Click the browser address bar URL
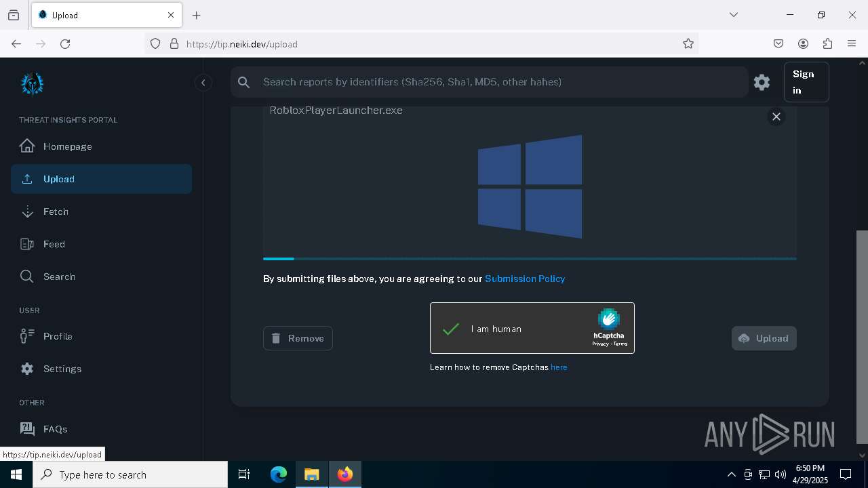Screen dimensions: 868x488 pos(241,44)
